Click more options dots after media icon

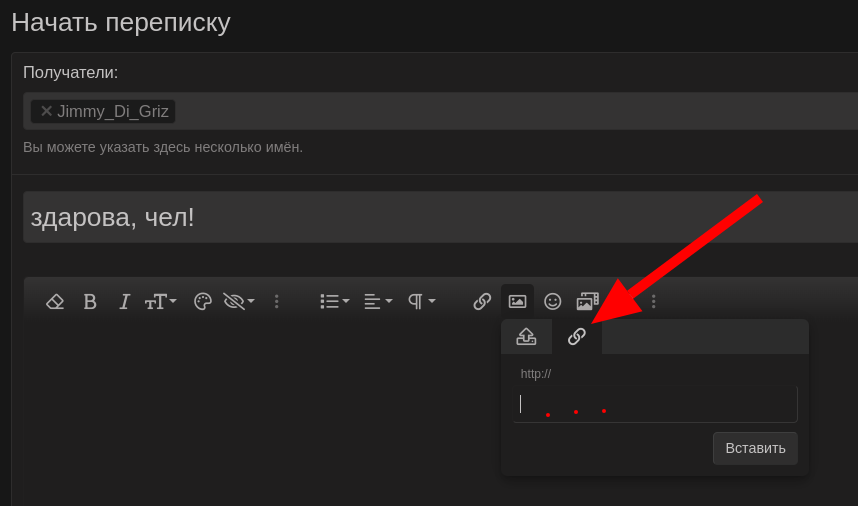(x=654, y=301)
